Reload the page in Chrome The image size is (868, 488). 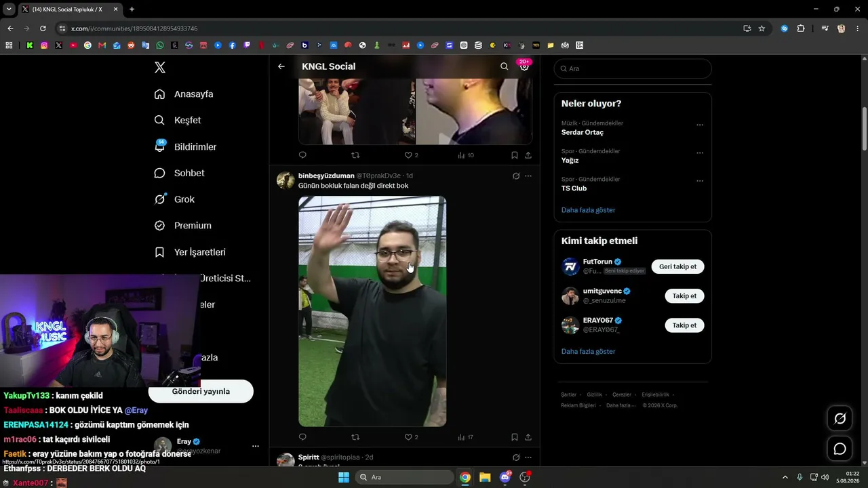coord(43,28)
